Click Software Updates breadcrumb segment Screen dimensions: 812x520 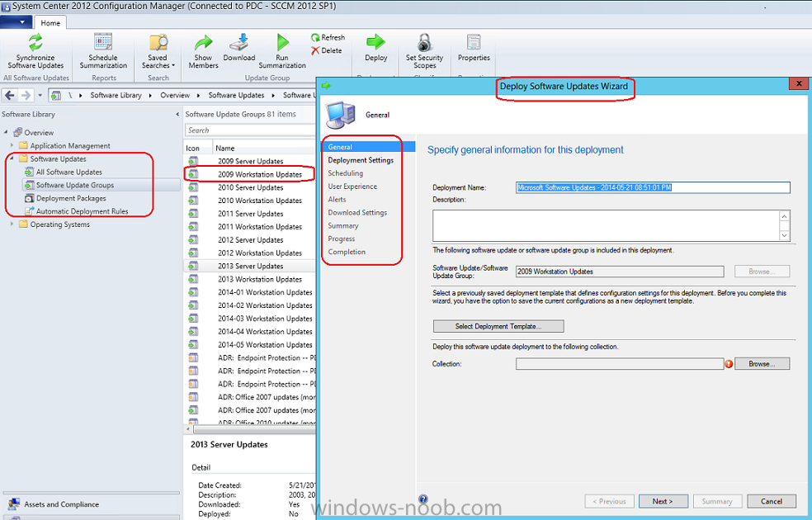[236, 95]
